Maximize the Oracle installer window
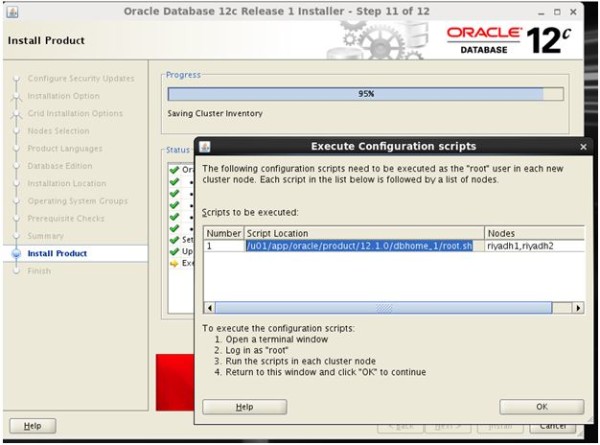This screenshot has height=445, width=600. 557,12
